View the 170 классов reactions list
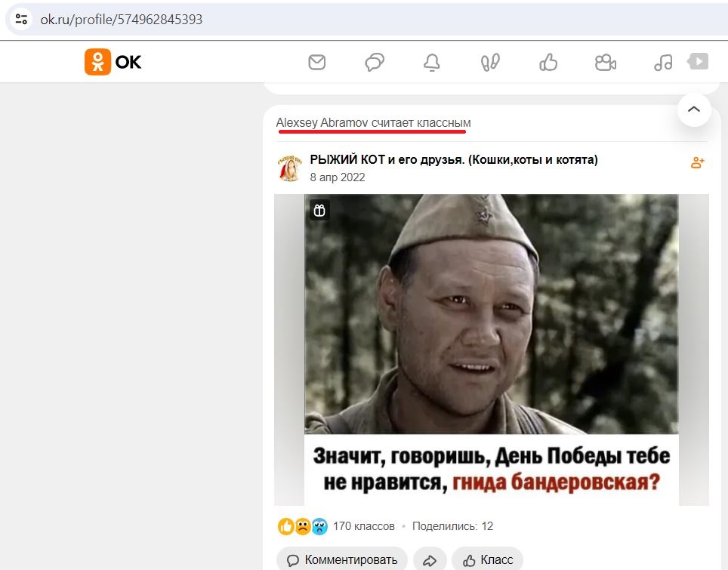Screen dimensions: 728x570 (x=363, y=526)
